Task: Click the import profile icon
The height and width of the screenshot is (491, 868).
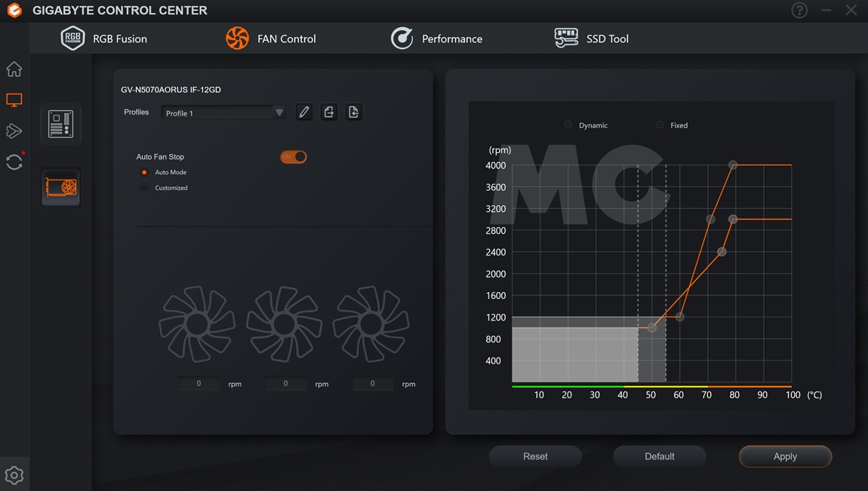Action: tap(353, 112)
